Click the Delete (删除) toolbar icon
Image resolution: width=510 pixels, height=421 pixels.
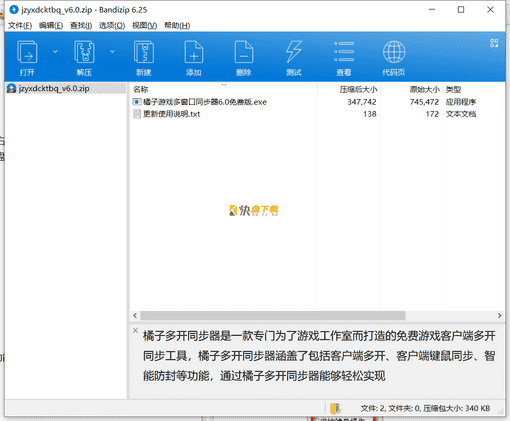tap(244, 52)
